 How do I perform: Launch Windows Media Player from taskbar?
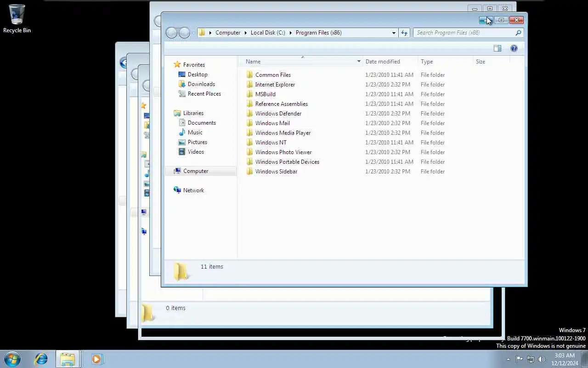point(96,359)
